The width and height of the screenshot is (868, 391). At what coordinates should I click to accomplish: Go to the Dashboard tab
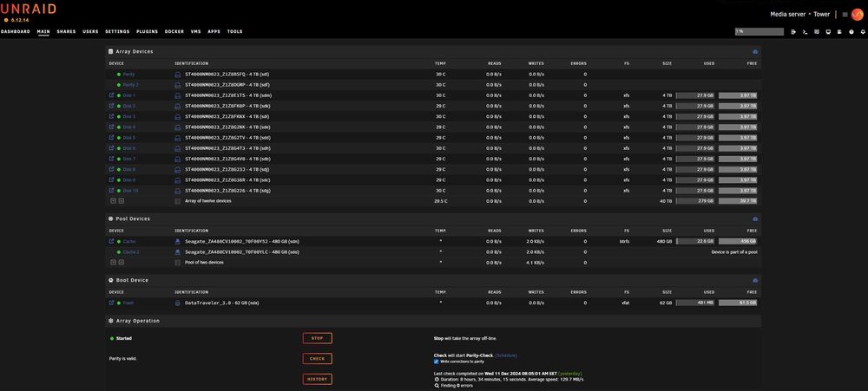(16, 31)
